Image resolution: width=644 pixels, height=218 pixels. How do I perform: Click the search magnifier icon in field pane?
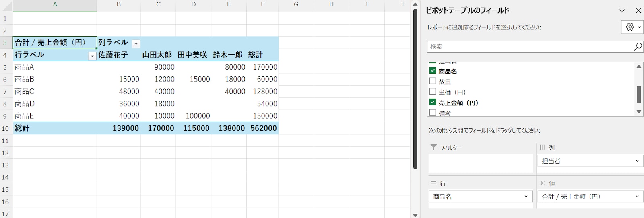[638, 47]
